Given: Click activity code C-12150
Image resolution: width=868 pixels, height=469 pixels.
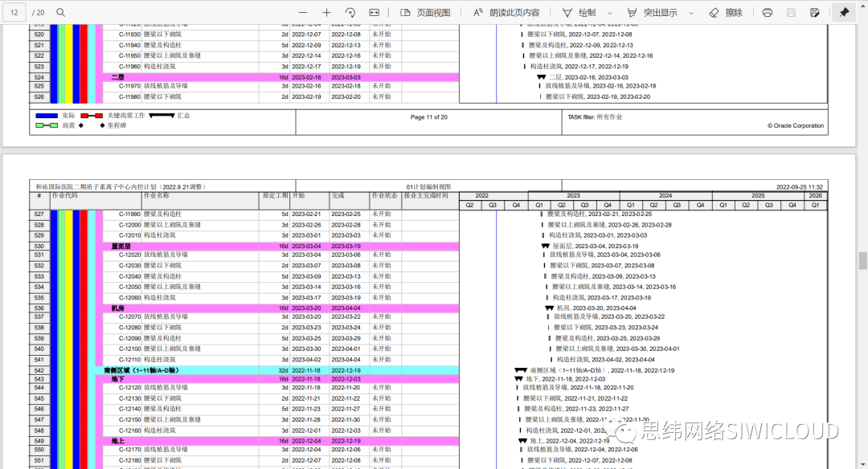Looking at the screenshot, I should click(x=129, y=420).
